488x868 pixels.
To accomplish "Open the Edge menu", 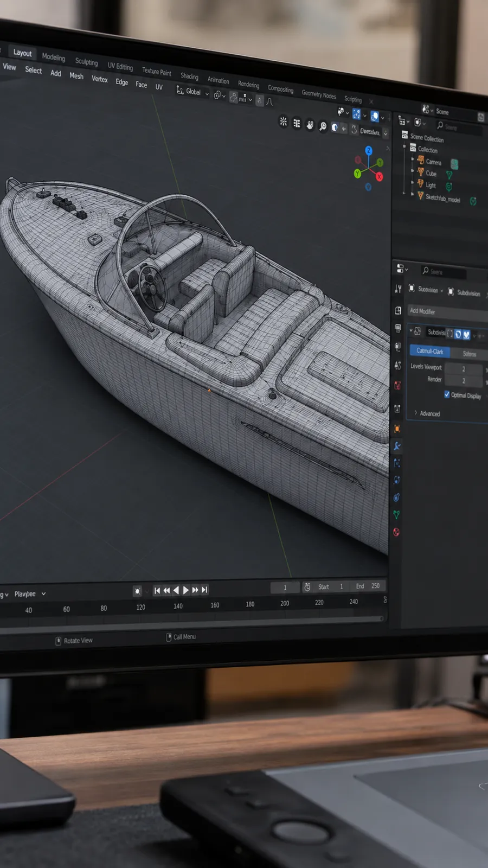I will click(x=121, y=82).
